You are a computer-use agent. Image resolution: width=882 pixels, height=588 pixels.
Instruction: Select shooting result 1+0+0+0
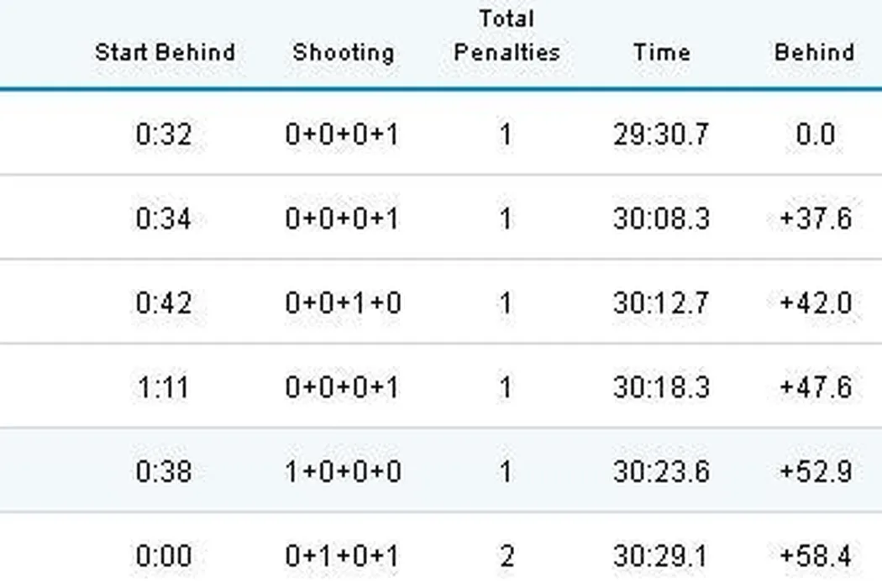tap(343, 471)
